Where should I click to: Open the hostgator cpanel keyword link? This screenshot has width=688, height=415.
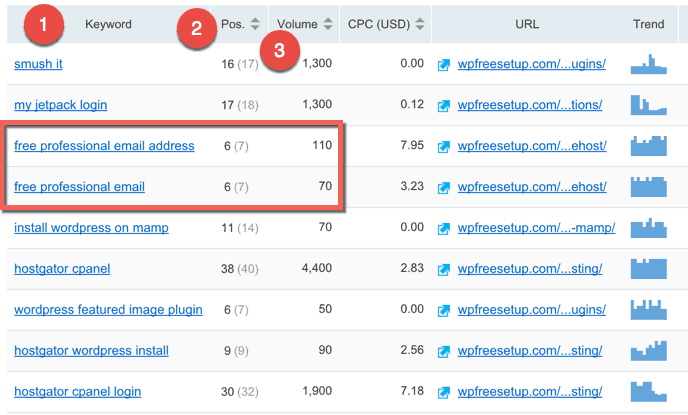pyautogui.click(x=62, y=269)
